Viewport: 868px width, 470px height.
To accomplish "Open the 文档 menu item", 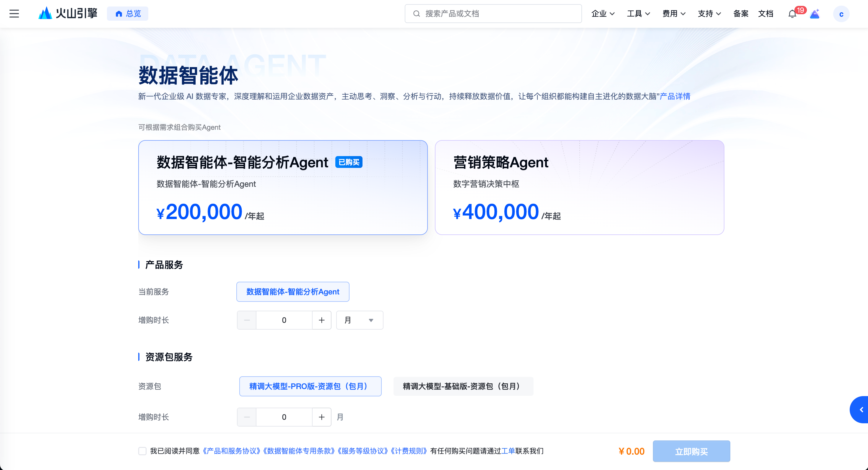I will [765, 14].
